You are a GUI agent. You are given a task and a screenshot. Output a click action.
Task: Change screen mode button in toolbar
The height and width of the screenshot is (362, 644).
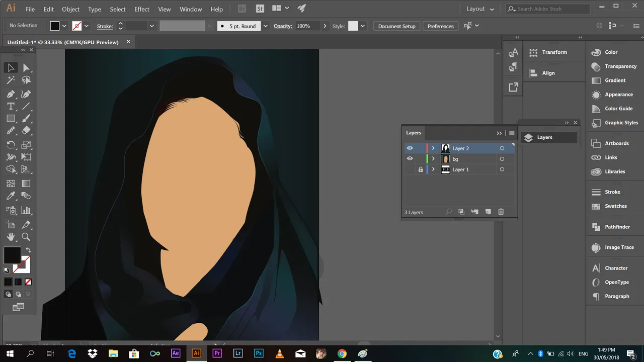[x=18, y=307]
